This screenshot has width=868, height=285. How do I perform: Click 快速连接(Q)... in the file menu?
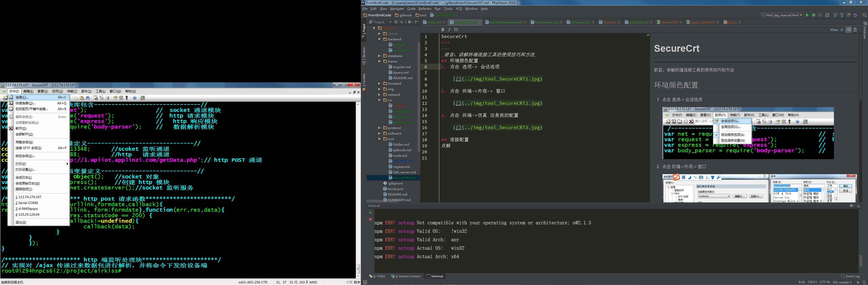pos(25,103)
